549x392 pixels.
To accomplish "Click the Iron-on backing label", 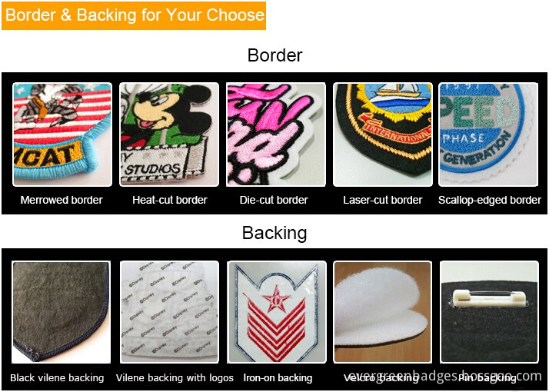I will 278,378.
